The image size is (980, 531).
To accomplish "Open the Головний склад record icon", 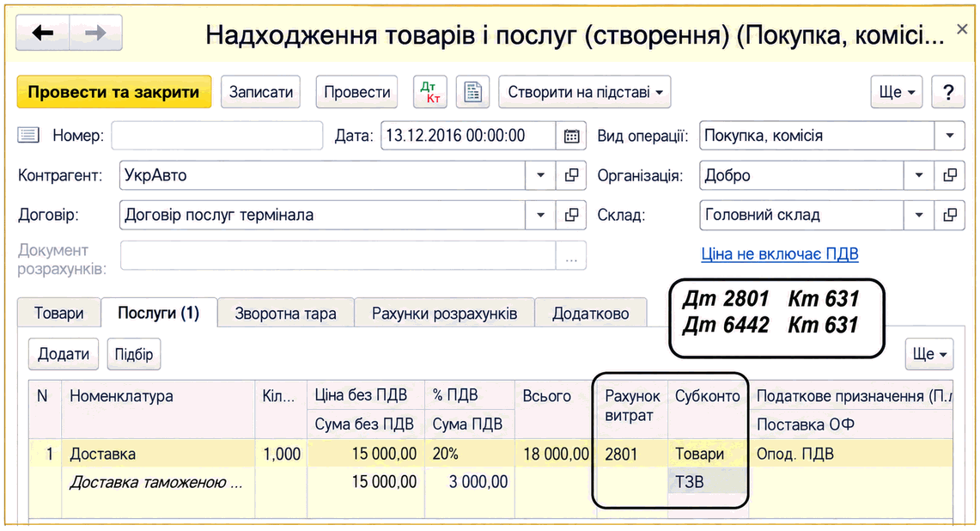I will (x=949, y=215).
